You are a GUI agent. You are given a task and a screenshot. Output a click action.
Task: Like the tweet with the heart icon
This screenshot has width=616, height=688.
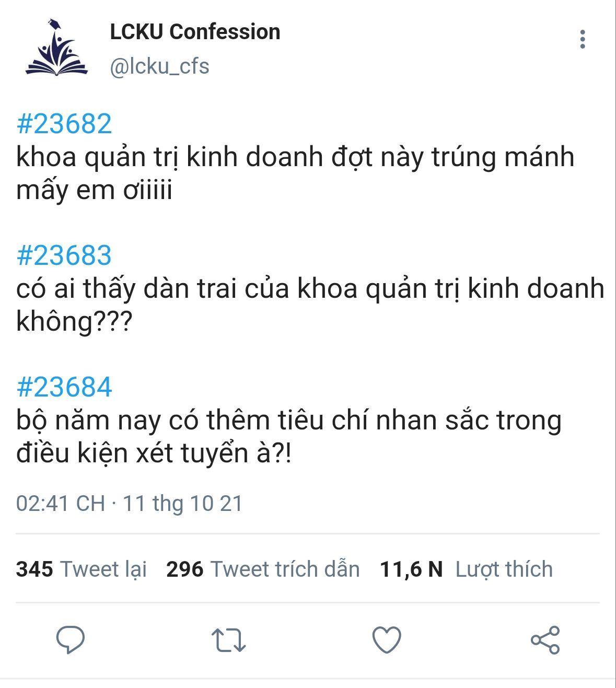coord(387,639)
